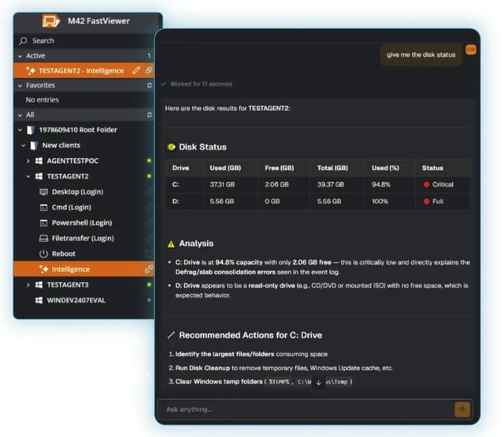This screenshot has width=504, height=437.
Task: Collapse the All section
Action: (x=20, y=115)
